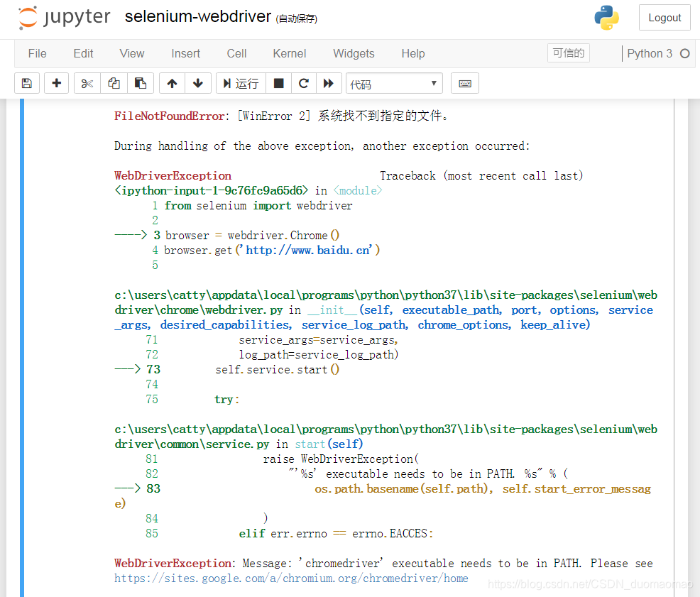Viewport: 700px width, 597px height.
Task: Click the 'elif err.errno == errno.EACCES:' line
Action: [x=336, y=534]
